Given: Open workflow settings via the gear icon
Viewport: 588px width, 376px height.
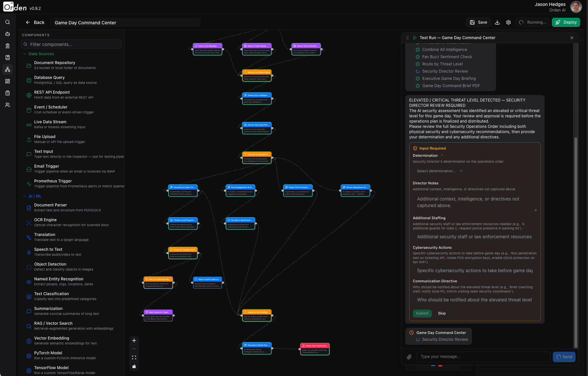Looking at the screenshot, I should point(508,22).
